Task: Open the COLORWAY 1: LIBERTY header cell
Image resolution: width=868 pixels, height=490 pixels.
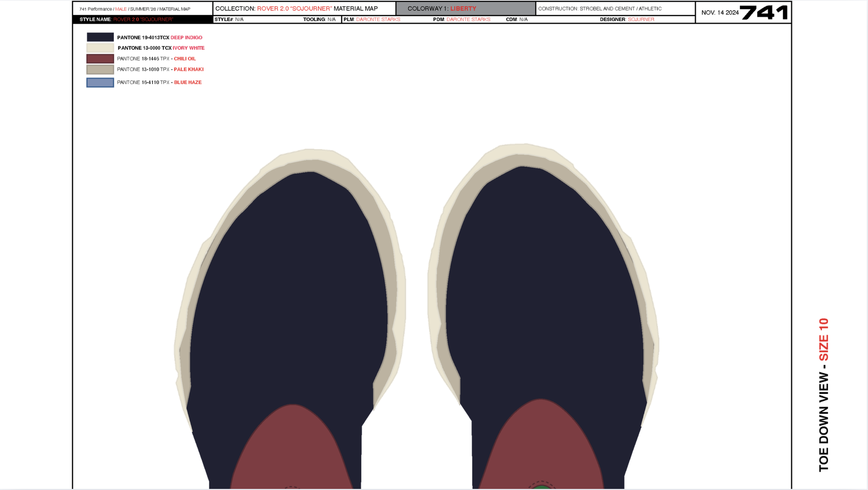Action: click(x=443, y=8)
